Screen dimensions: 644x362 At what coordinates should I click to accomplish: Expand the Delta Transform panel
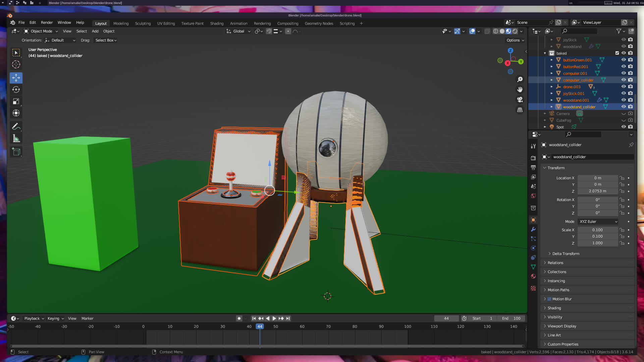(566, 254)
